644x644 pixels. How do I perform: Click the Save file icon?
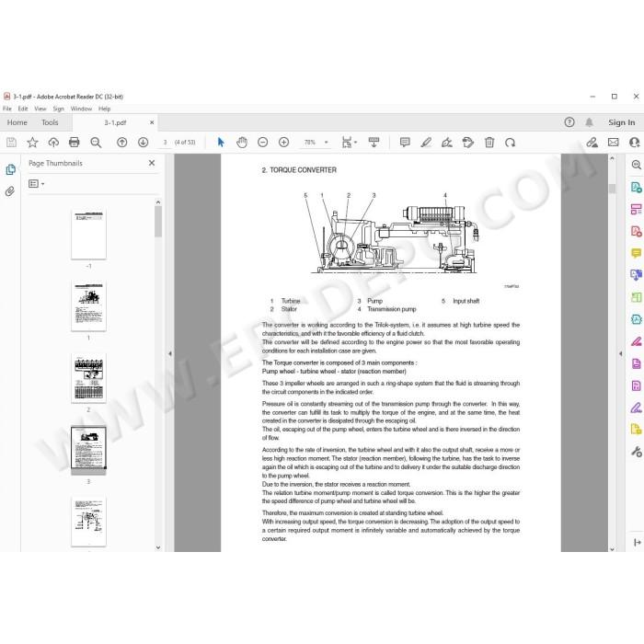point(11,143)
